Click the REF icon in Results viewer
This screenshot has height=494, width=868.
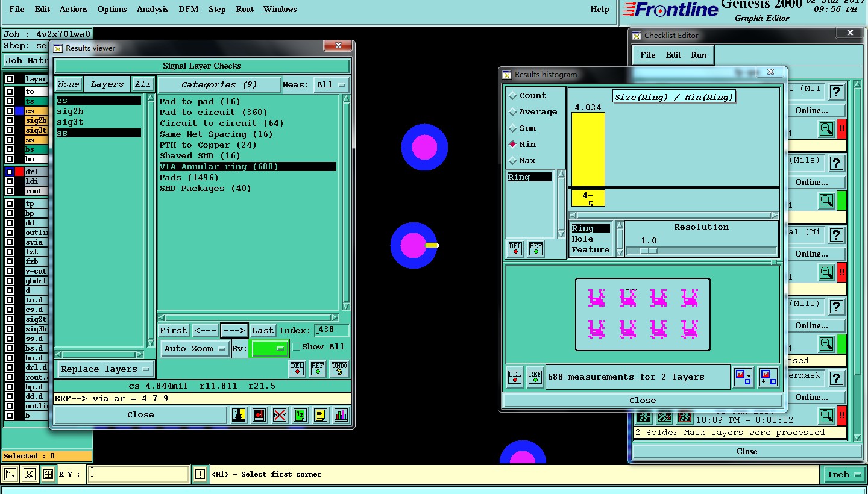pos(318,368)
